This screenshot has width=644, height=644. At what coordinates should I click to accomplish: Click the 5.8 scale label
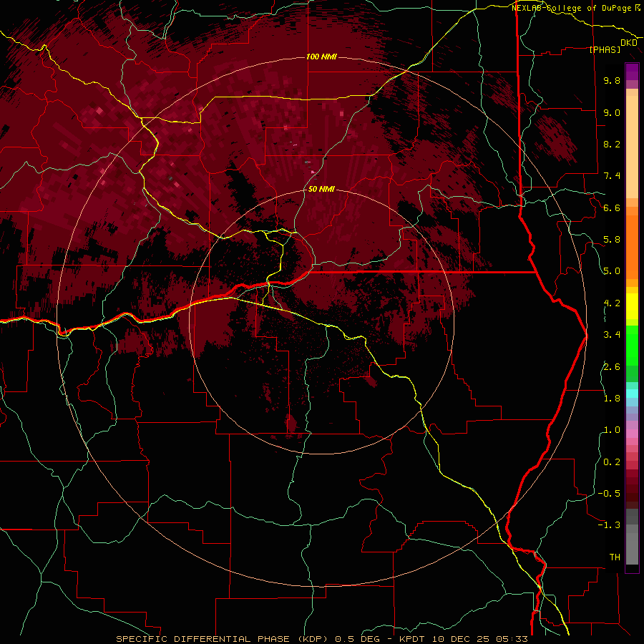[612, 240]
